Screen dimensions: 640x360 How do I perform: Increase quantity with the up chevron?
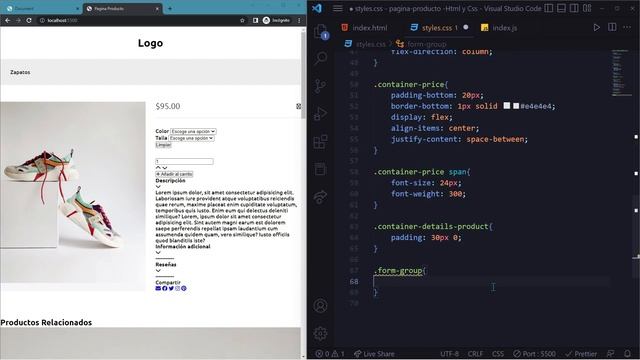coord(158,168)
